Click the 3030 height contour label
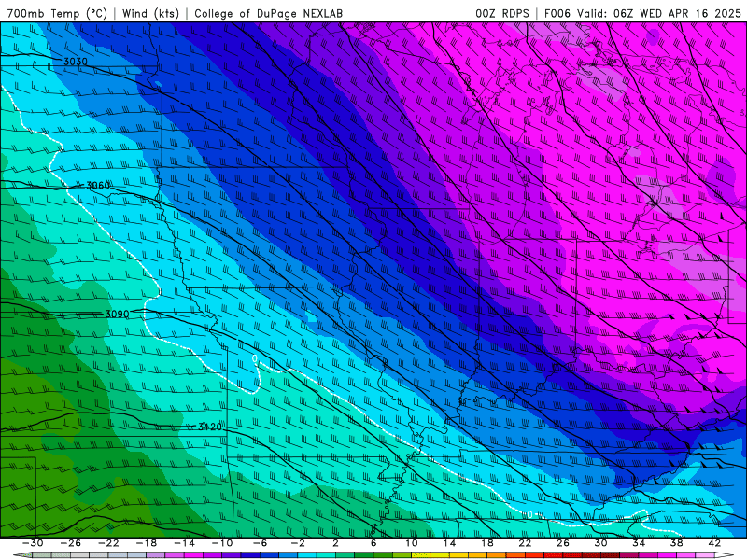The image size is (747, 560). [x=76, y=62]
